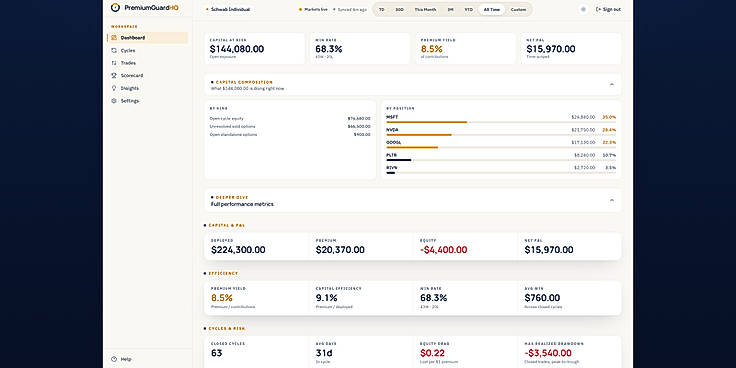Click the GOOGL allocation bar
The width and height of the screenshot is (736, 368).
pyautogui.click(x=501, y=147)
